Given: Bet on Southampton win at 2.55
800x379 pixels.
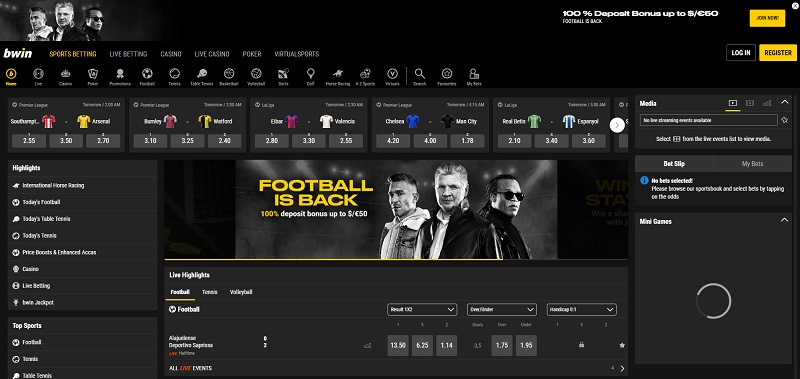Looking at the screenshot, I should pos(29,141).
